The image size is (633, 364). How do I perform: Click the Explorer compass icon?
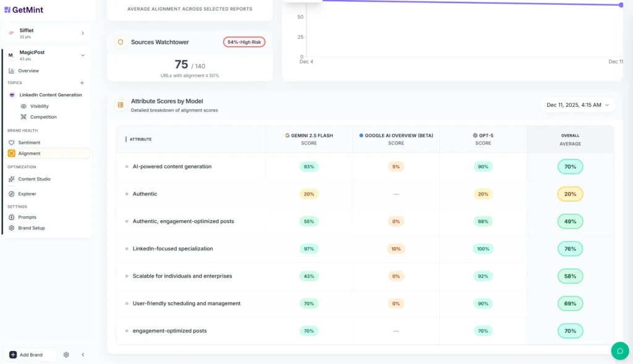point(11,194)
